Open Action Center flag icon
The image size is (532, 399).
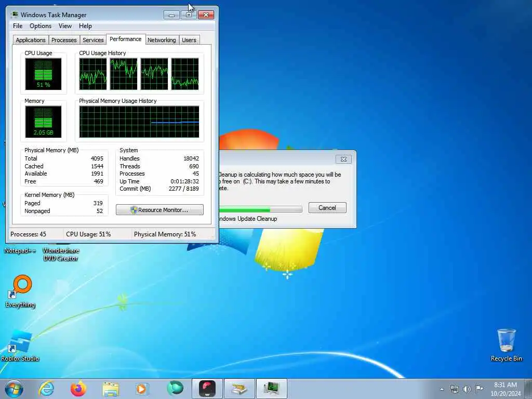(479, 389)
